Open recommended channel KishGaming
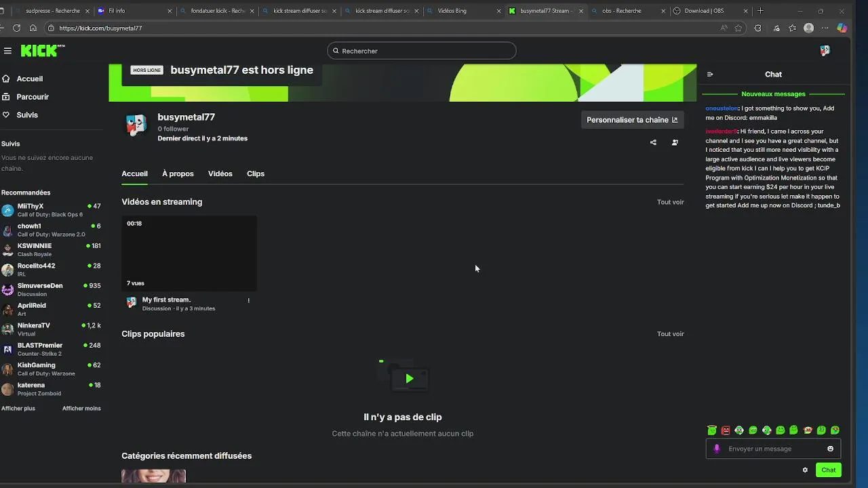Image resolution: width=868 pixels, height=488 pixels. click(x=51, y=369)
